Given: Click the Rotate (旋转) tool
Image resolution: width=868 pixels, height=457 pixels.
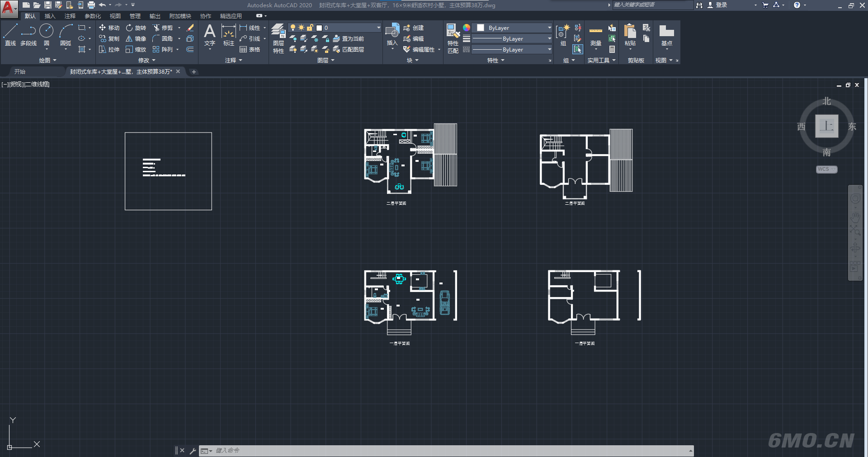Looking at the screenshot, I should (x=136, y=28).
